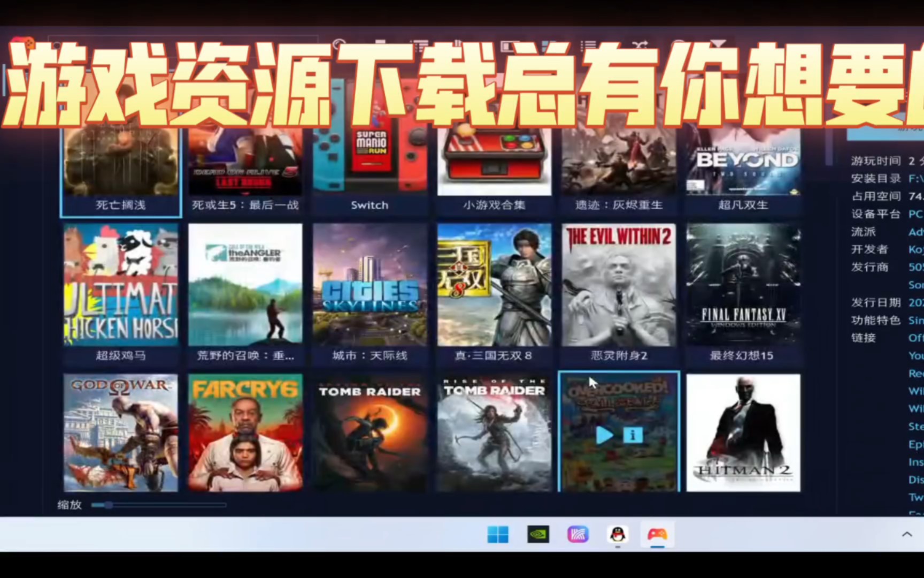The width and height of the screenshot is (924, 578).
Task: Select 最终幻想15 Final Fantasy XV cover
Action: pos(744,285)
